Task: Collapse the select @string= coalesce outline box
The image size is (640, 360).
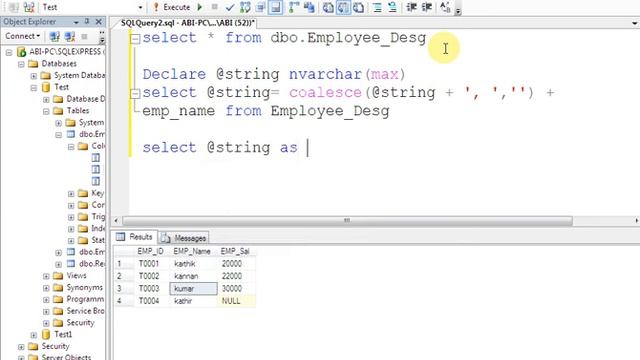Action: [x=135, y=94]
